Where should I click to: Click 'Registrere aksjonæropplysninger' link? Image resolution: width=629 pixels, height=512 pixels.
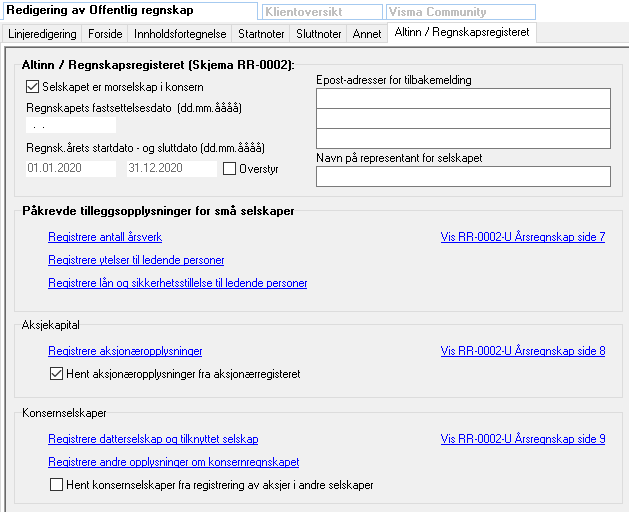pos(125,351)
